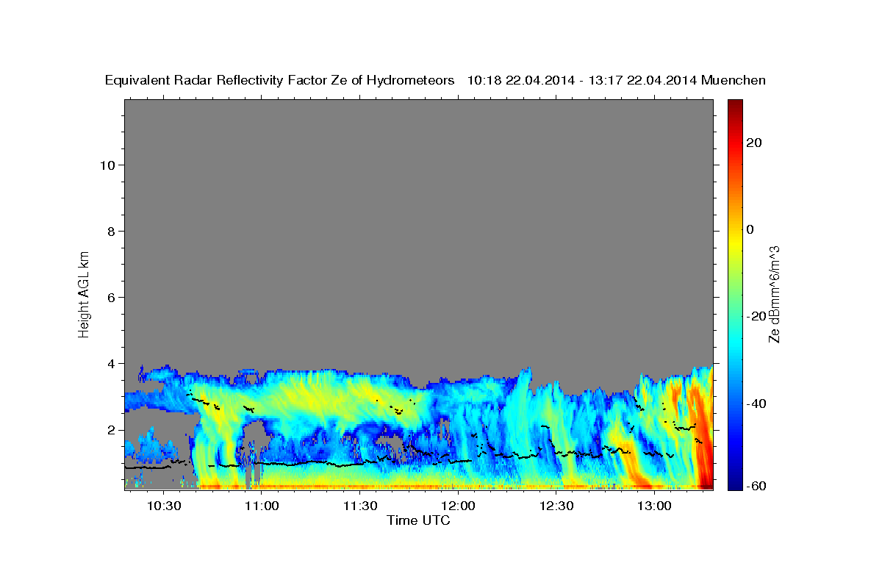Click the height tick label "8"
Image resolution: width=882 pixels, height=588 pixels.
pyautogui.click(x=111, y=231)
